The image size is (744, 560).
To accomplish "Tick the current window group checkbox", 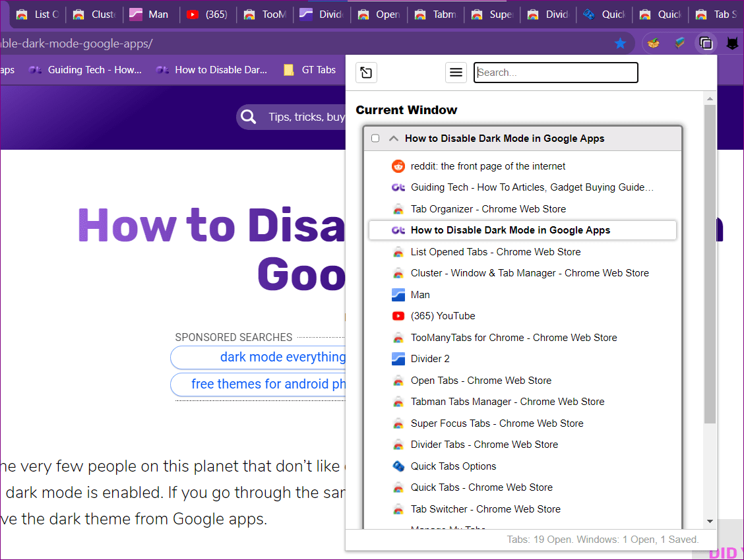I will pos(375,139).
